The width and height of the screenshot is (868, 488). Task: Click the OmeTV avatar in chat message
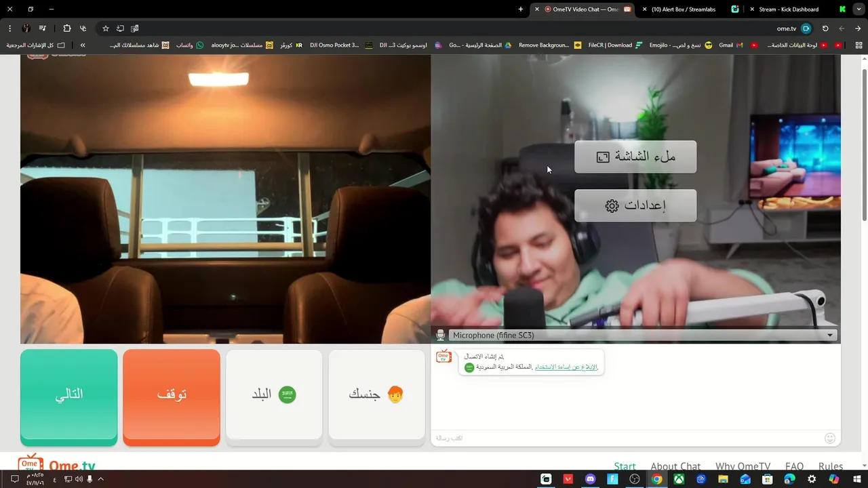click(x=443, y=357)
